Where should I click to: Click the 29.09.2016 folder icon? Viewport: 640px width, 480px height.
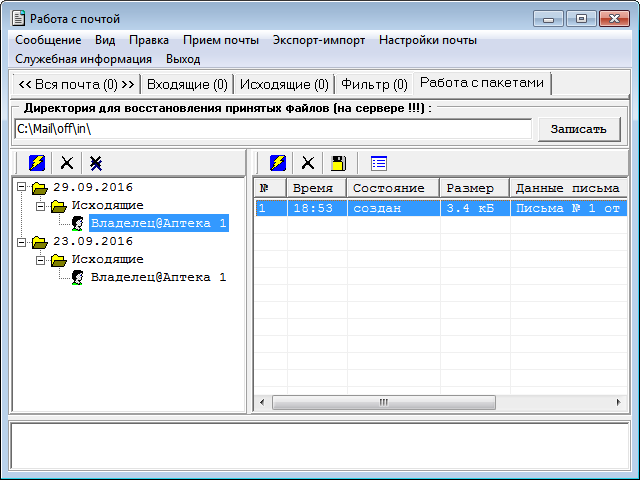tap(40, 188)
